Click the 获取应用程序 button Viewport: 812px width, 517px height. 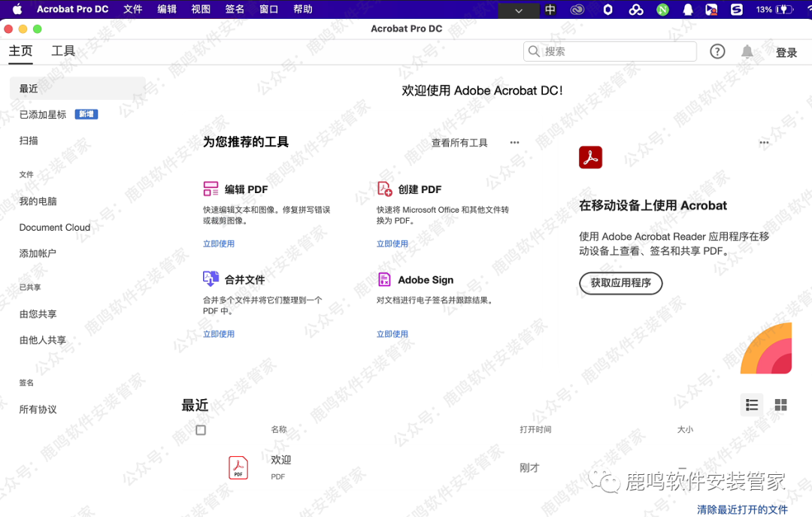click(x=620, y=283)
